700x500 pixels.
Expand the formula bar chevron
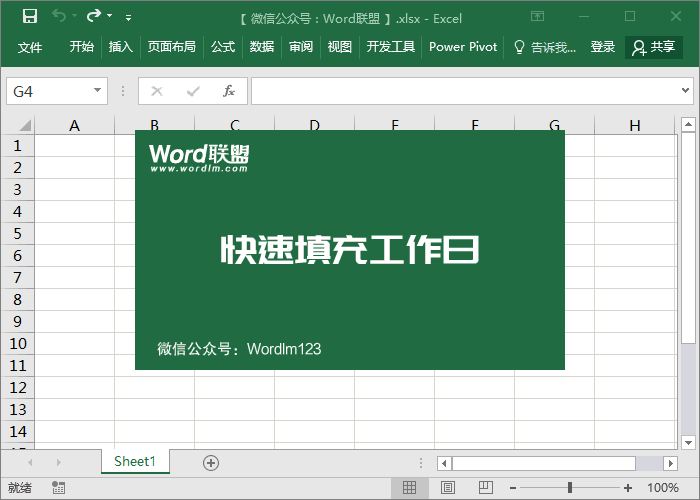[685, 91]
